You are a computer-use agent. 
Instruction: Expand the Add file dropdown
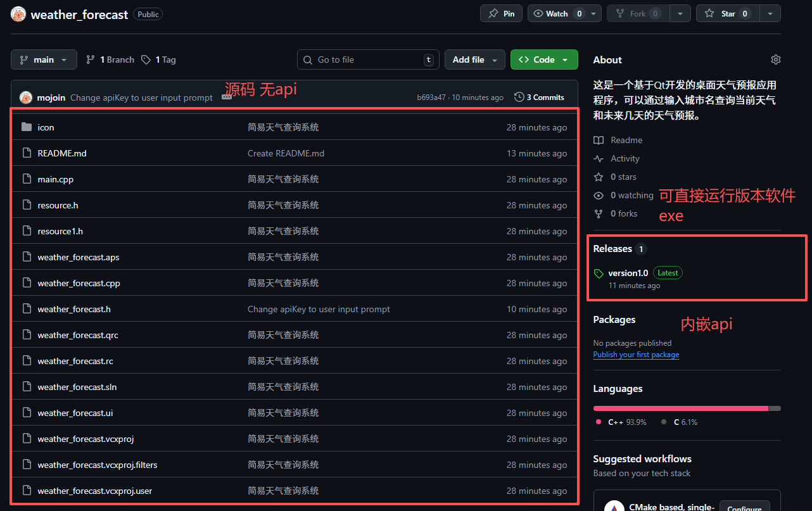click(x=475, y=60)
